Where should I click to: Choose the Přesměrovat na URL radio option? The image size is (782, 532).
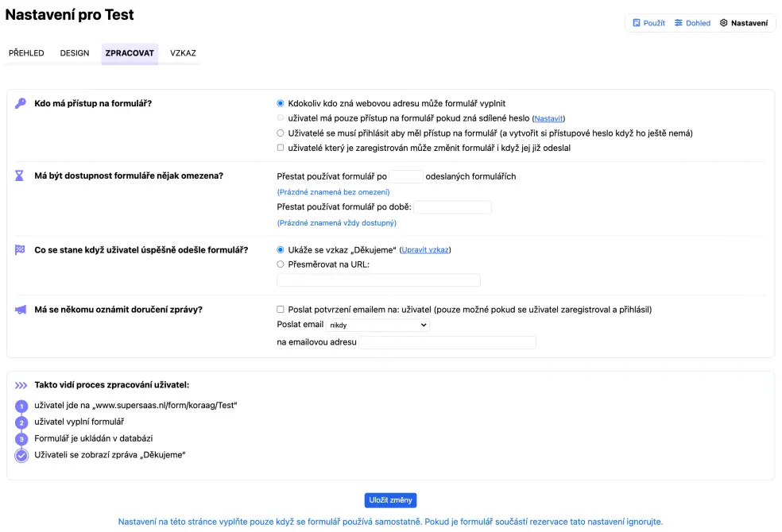click(281, 264)
